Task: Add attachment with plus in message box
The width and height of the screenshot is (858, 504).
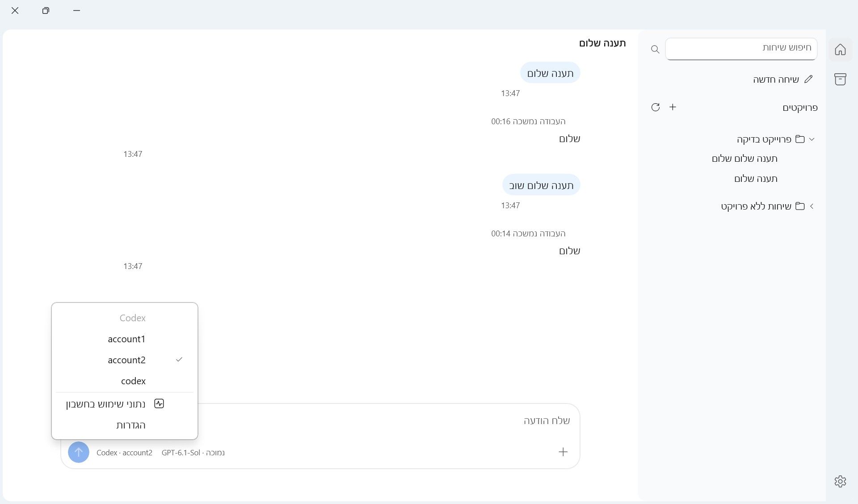Action: (x=563, y=452)
